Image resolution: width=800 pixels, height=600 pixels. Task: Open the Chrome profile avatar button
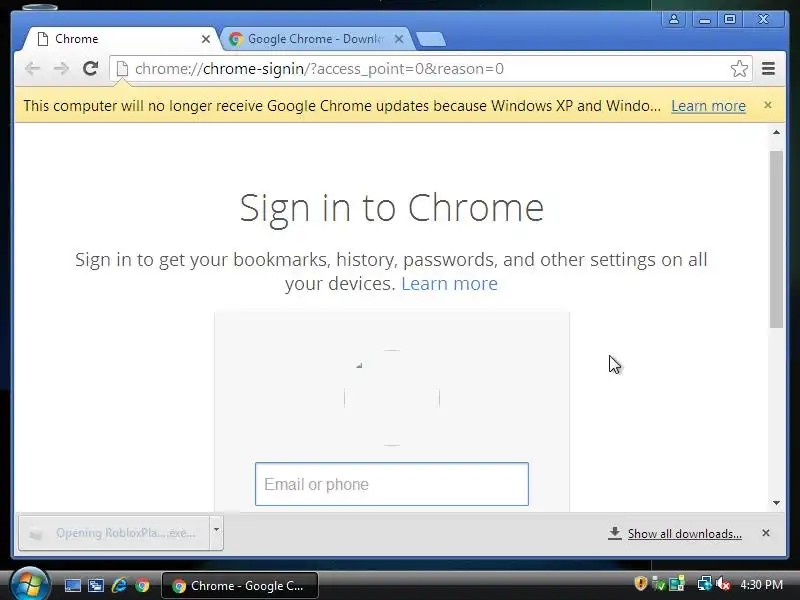673,19
